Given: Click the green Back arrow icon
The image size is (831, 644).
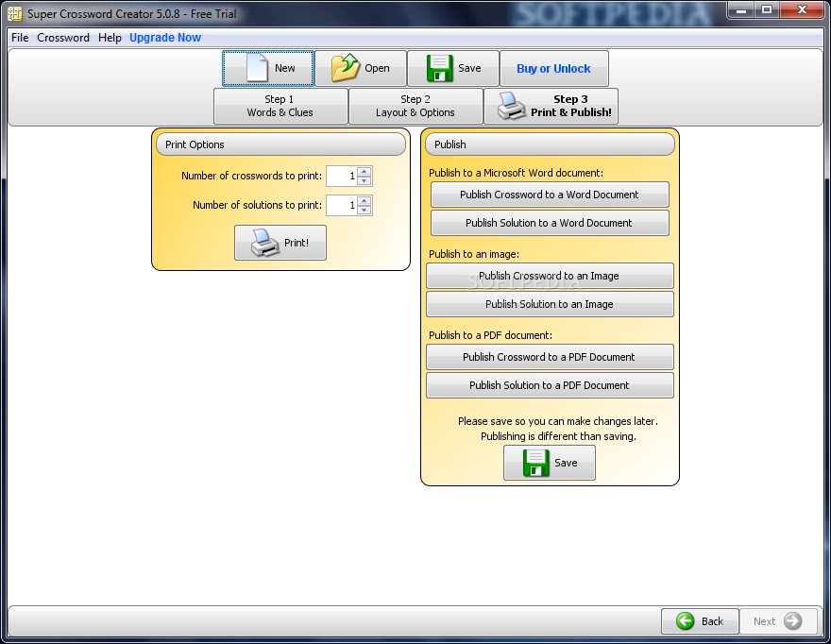Looking at the screenshot, I should [686, 620].
